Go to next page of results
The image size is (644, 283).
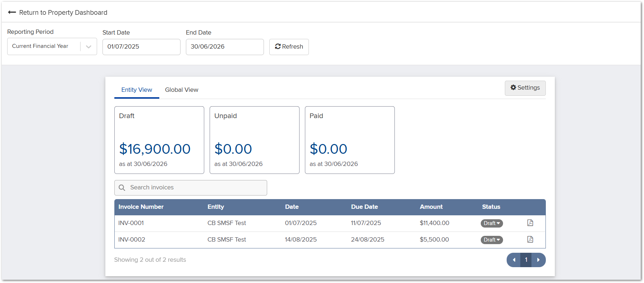(x=538, y=260)
